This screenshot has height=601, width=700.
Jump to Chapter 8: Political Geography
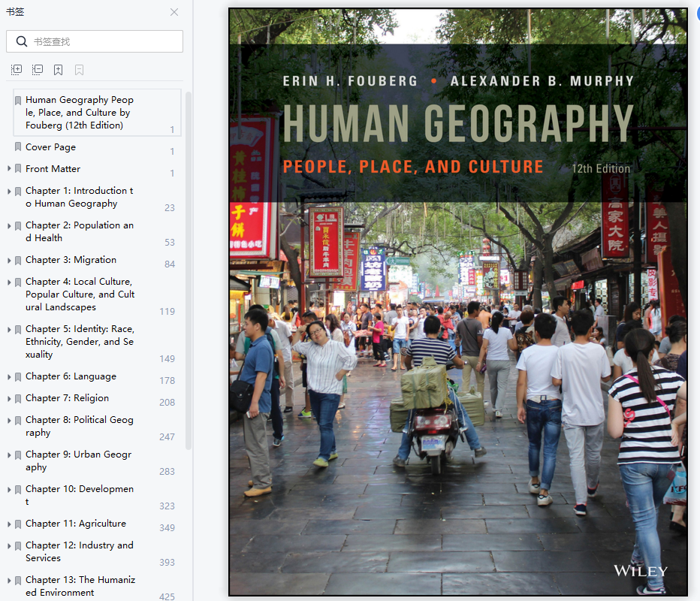click(80, 426)
